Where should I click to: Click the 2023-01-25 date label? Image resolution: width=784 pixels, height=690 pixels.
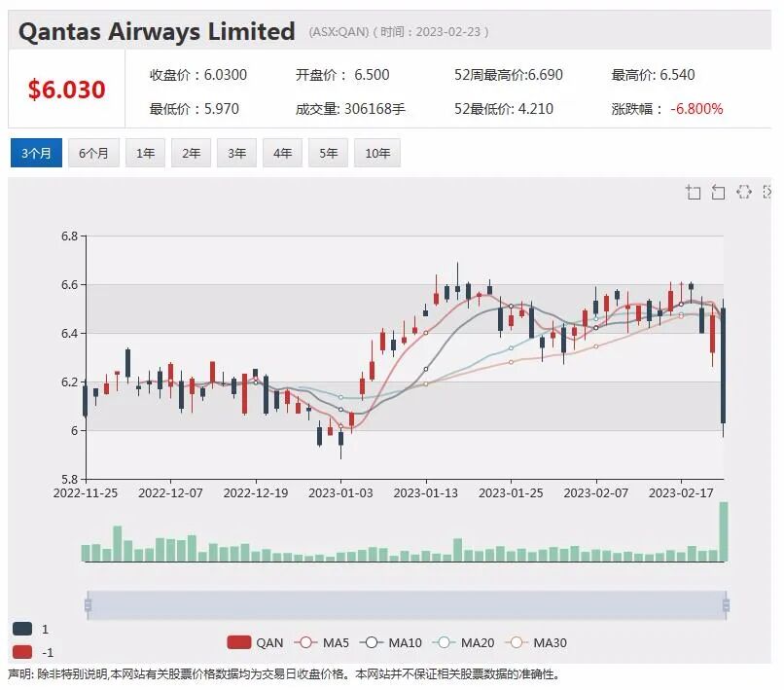point(511,493)
